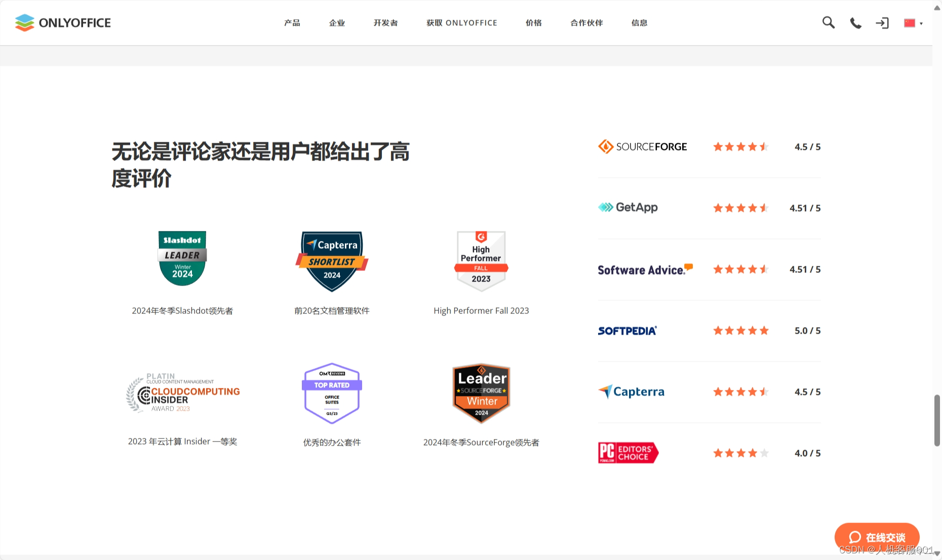The width and height of the screenshot is (942, 560).
Task: Click the GetApp logo
Action: tap(627, 208)
